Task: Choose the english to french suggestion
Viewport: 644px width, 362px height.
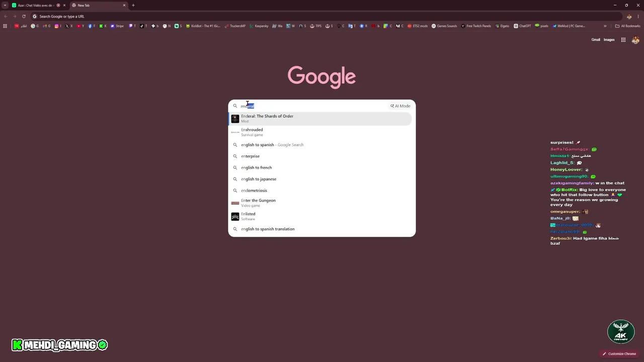Action: pos(321,167)
